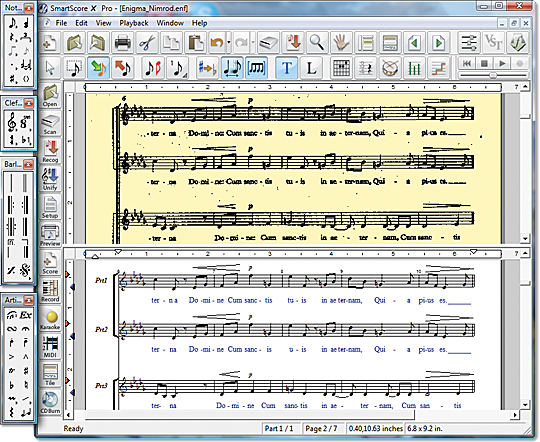Open the VST instruments button
Viewport: 540px width, 442px height.
493,43
